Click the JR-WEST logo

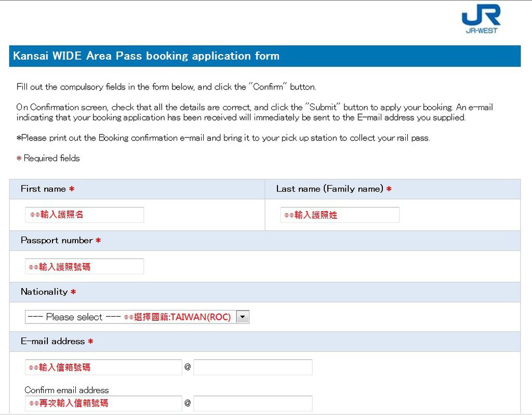(x=481, y=19)
